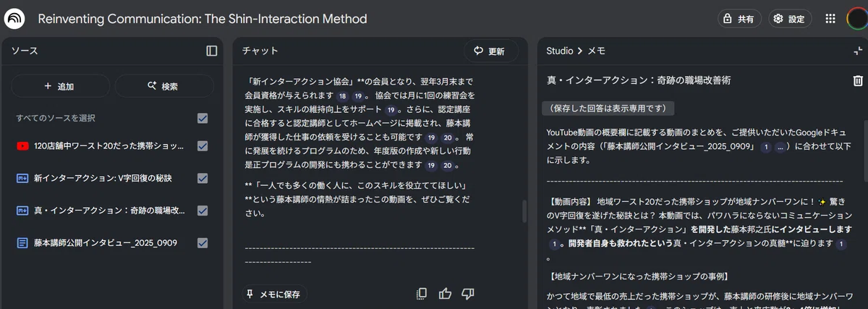Open citation 18 in chat
The height and width of the screenshot is (309, 868).
[x=341, y=96]
